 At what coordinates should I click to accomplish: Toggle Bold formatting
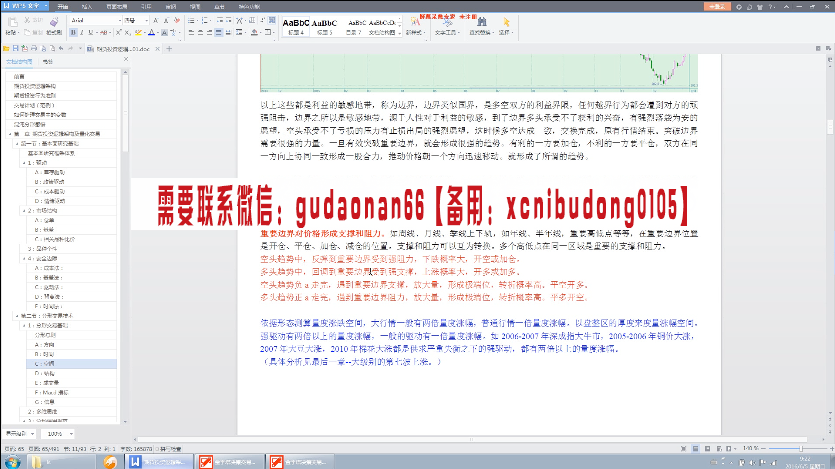click(73, 32)
